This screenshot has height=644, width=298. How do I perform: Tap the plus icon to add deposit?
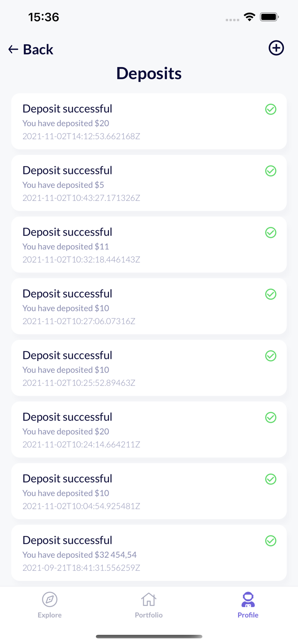[276, 48]
